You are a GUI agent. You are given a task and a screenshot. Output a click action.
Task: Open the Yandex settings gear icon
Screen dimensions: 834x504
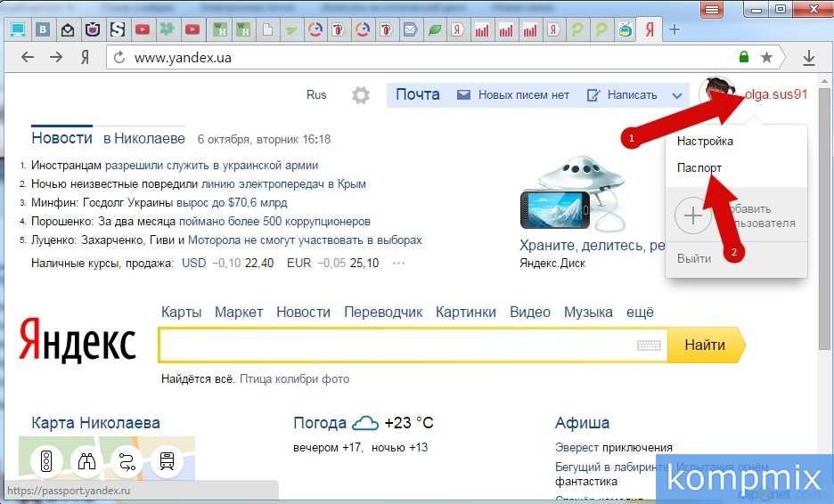click(x=360, y=95)
